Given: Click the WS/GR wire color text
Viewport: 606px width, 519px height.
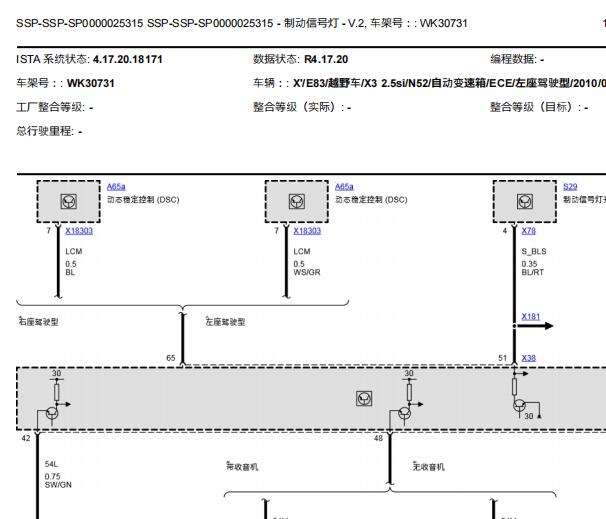Looking at the screenshot, I should pyautogui.click(x=307, y=272).
